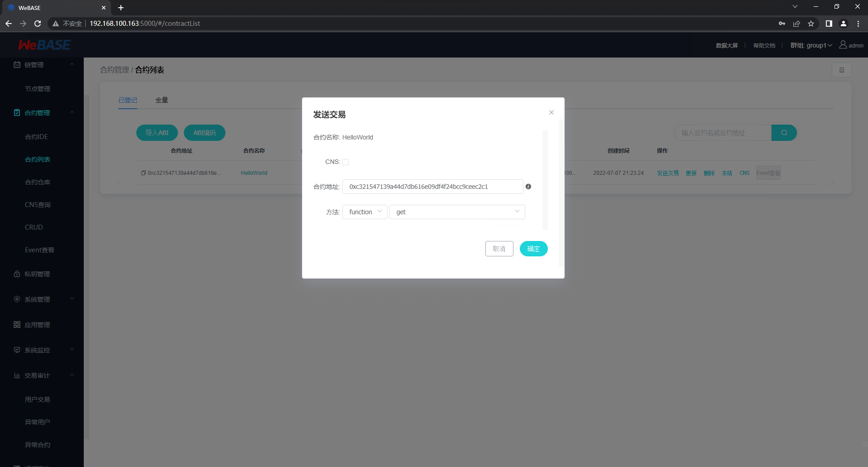Click the admin user icon
The height and width of the screenshot is (467, 868).
(x=843, y=44)
